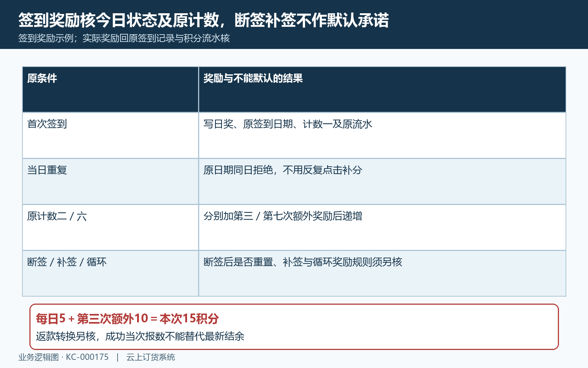Select the cell 原计数二 / 六
Screen dimensions: 588x368
coord(110,227)
